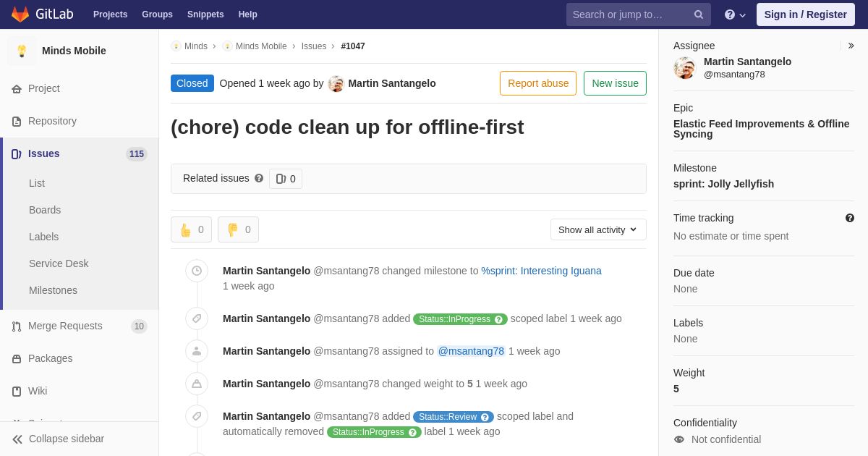This screenshot has height=456, width=868.
Task: Click Martin Santangelo's assignee avatar
Action: point(684,68)
